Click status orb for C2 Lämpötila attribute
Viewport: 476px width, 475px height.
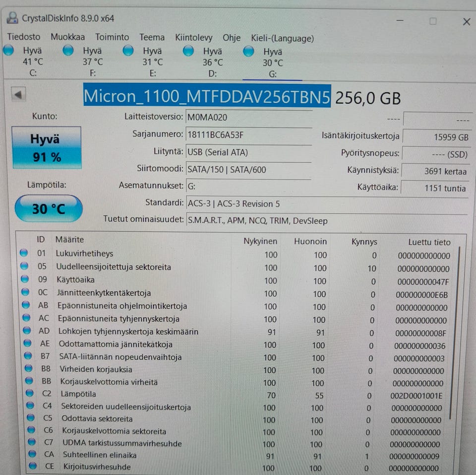30,393
